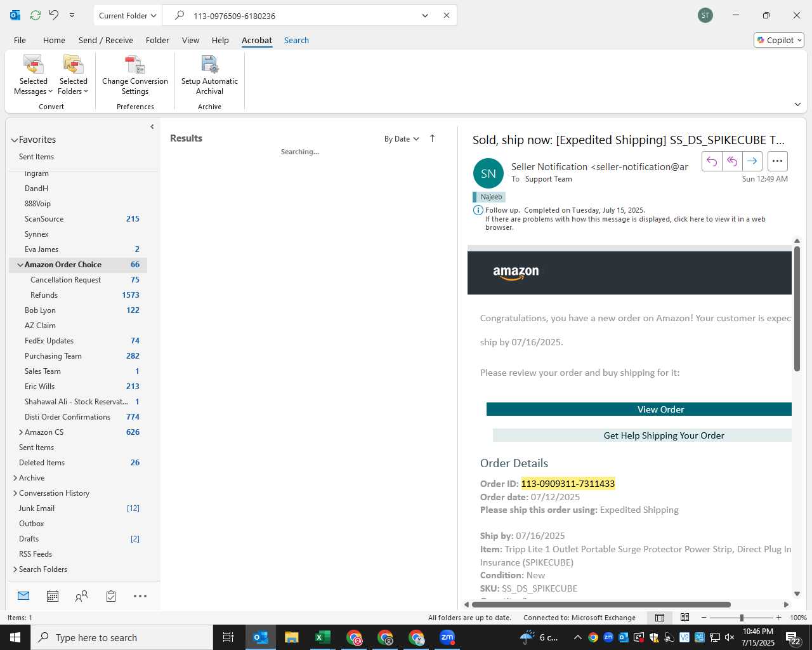
Task: Clear the search with the X button
Action: point(447,15)
